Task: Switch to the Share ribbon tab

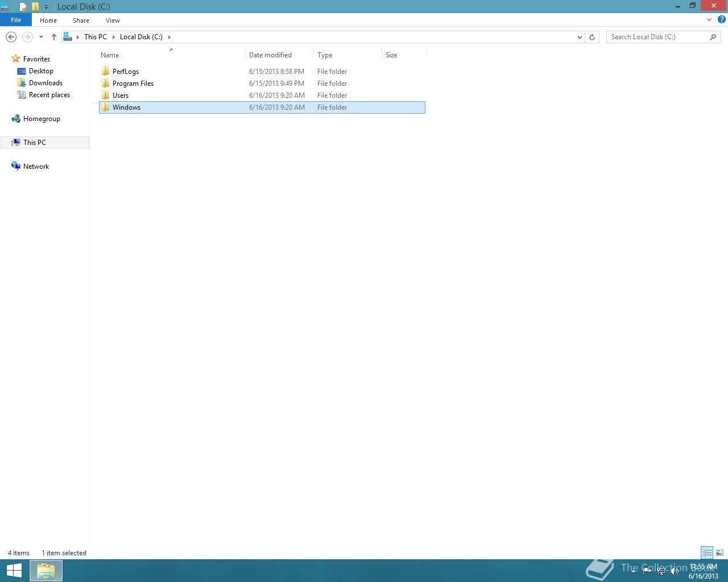Action: pyautogui.click(x=81, y=20)
